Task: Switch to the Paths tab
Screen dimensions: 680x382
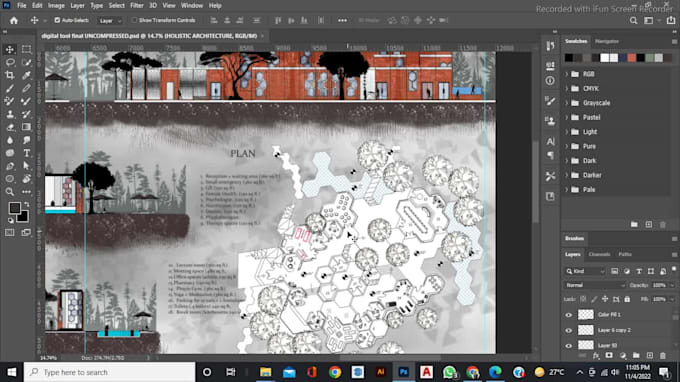Action: coord(625,255)
